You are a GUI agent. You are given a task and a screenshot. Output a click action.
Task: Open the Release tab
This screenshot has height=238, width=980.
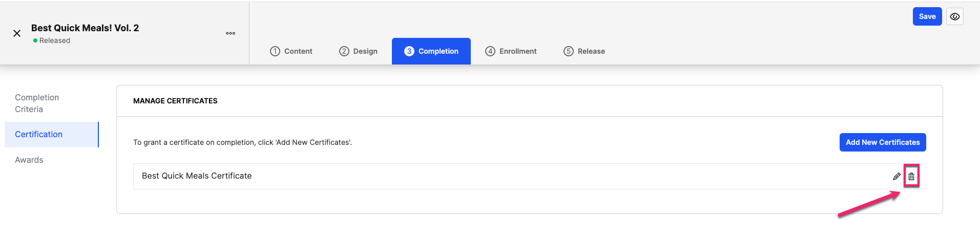585,51
